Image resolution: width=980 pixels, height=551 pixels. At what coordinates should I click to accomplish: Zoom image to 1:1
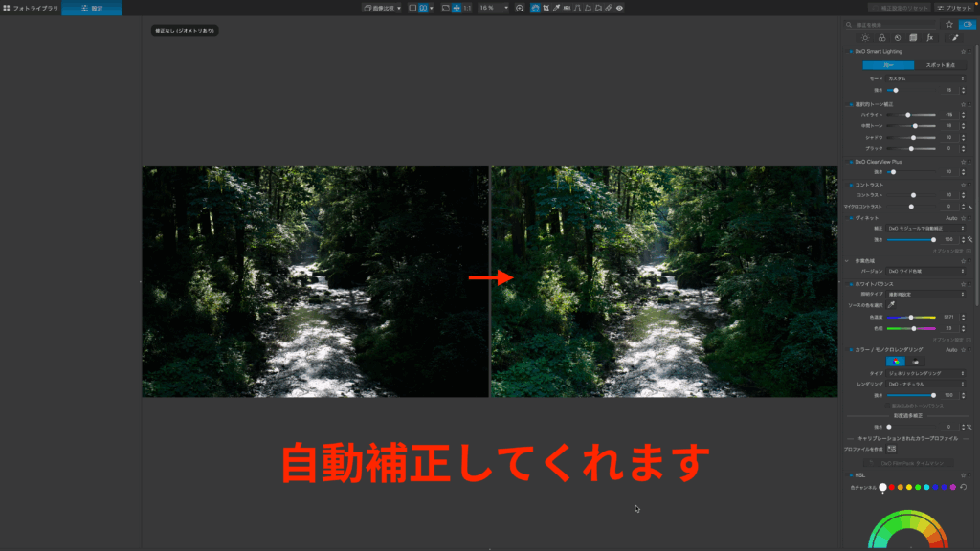tap(467, 8)
